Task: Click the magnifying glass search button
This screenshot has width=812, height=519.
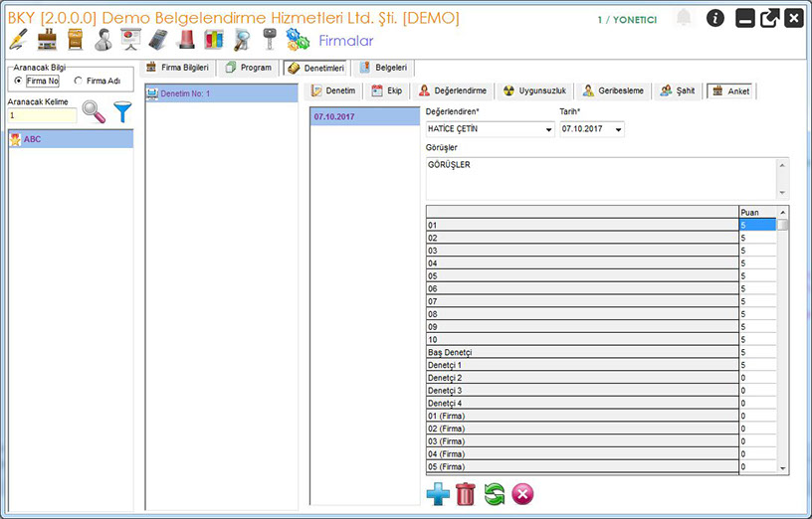Action: [x=94, y=111]
